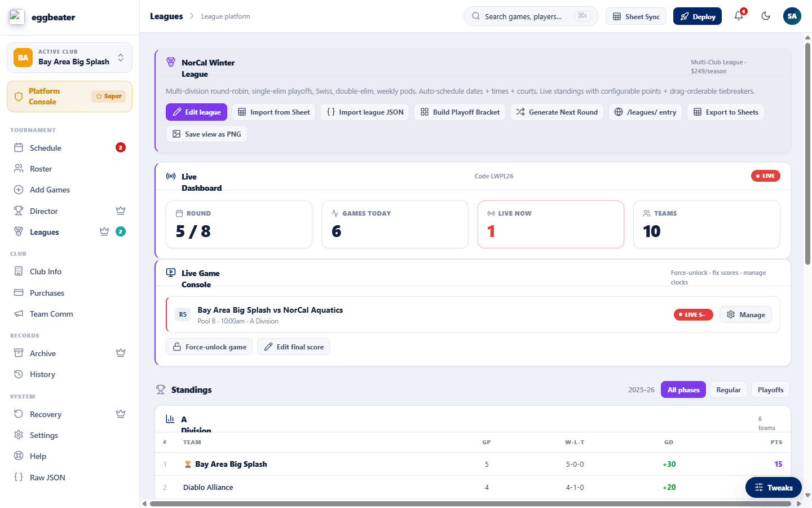Screen dimensions: 812x508
Task: Open Club Info page
Action: 69,271
